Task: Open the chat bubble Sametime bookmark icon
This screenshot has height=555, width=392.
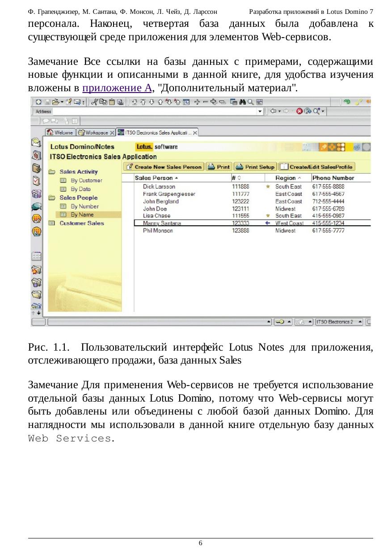Action: (36, 207)
